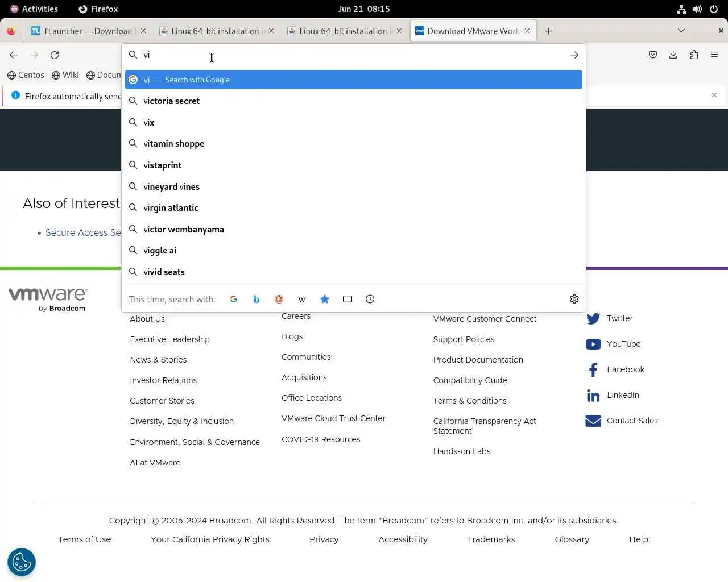Viewport: 728px width, 582px height.
Task: Open the AI at VMware link
Action: (155, 463)
